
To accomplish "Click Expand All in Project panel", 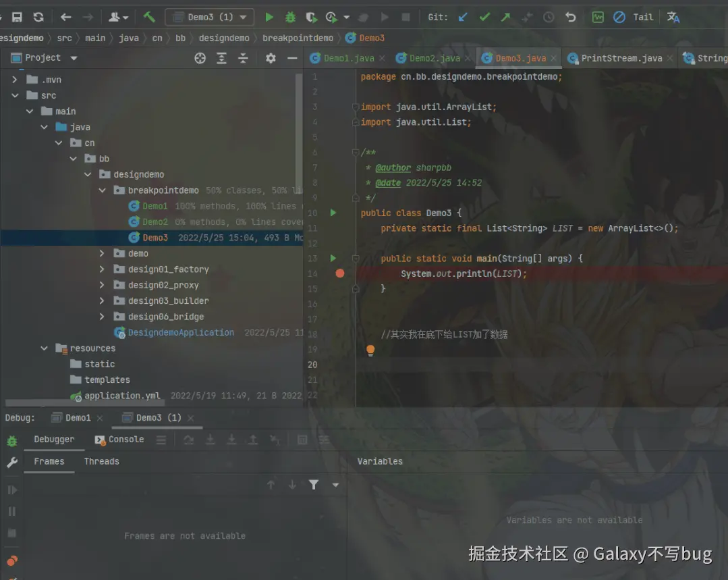I will [221, 58].
